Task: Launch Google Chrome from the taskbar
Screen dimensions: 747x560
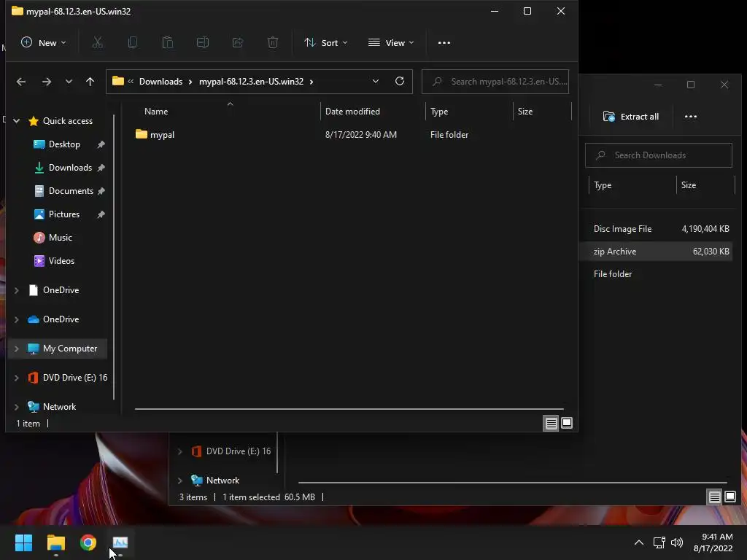Action: [88, 542]
